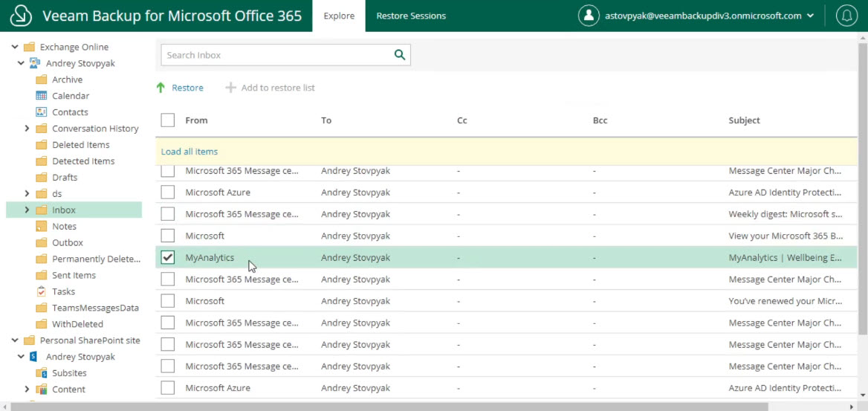Open the Calendar folder icon
The image size is (868, 411).
(41, 96)
